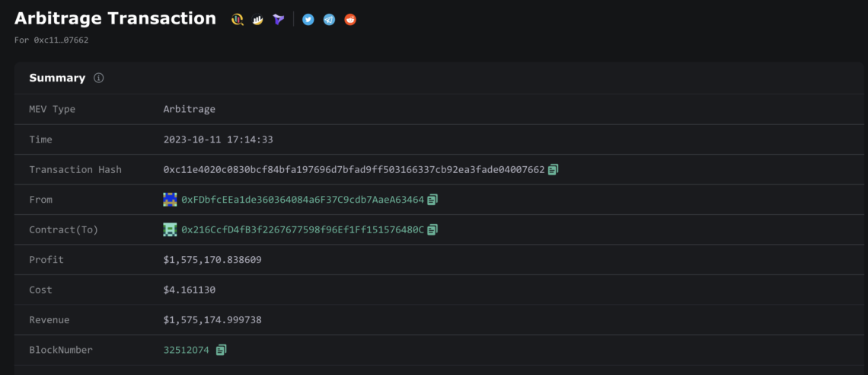Screen dimensions: 868x375
Task: Open the From address 0xFDbfcEEa1de… link
Action: (303, 200)
